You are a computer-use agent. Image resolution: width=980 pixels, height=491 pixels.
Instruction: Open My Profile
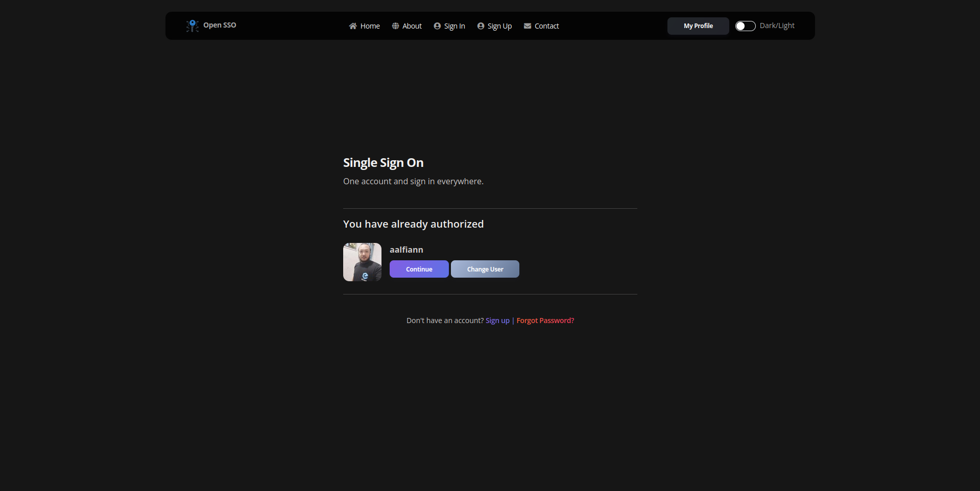[x=698, y=26]
